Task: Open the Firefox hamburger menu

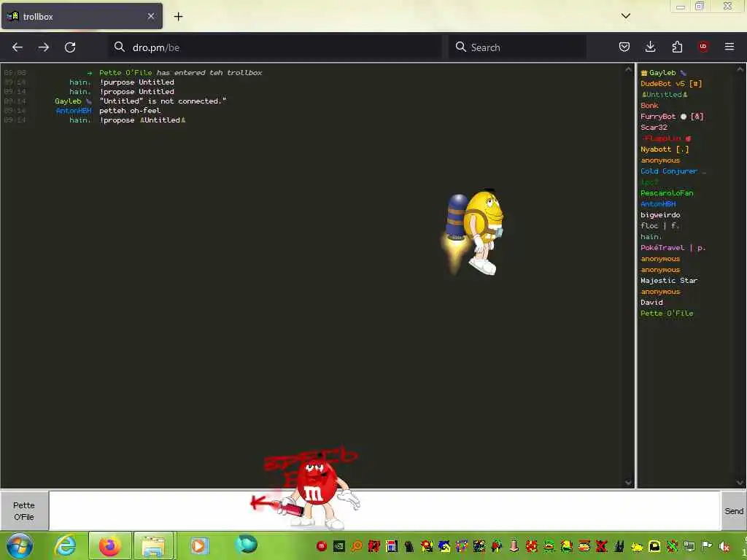Action: [729, 47]
